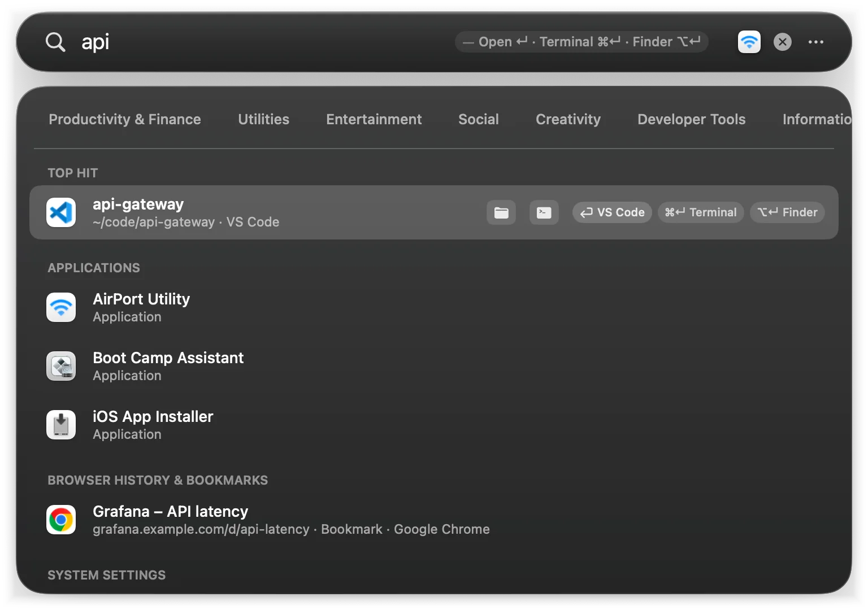868x610 pixels.
Task: Select the Productivity & Finance category
Action: point(125,119)
